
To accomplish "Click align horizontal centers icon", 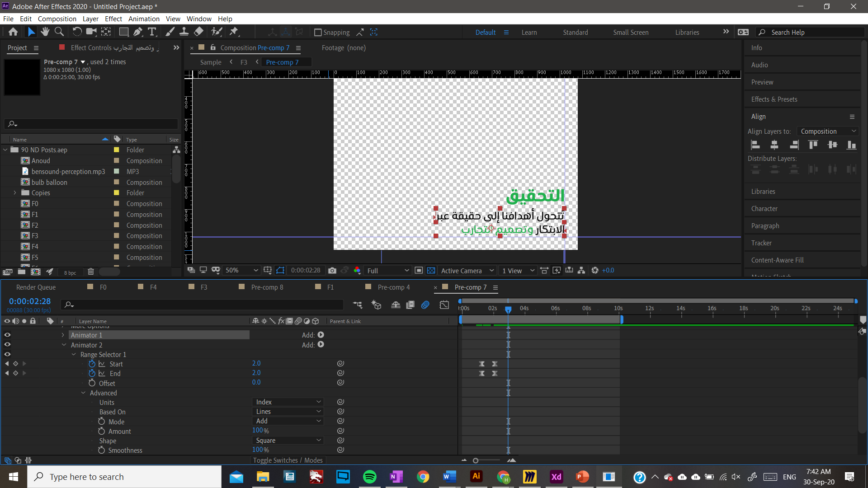I will [x=774, y=145].
